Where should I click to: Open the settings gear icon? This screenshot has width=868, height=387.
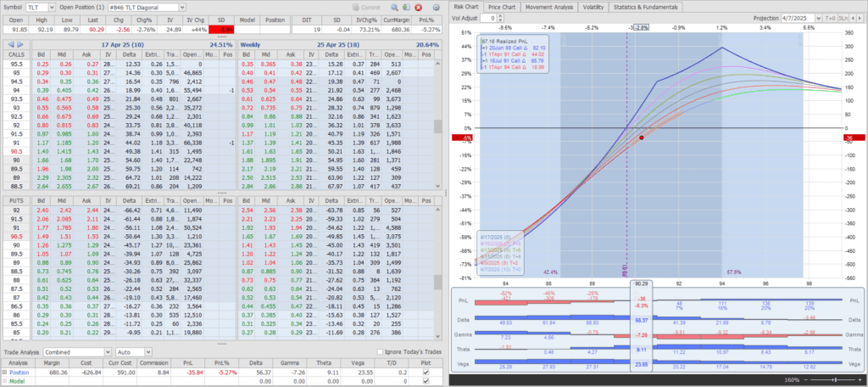(x=436, y=8)
